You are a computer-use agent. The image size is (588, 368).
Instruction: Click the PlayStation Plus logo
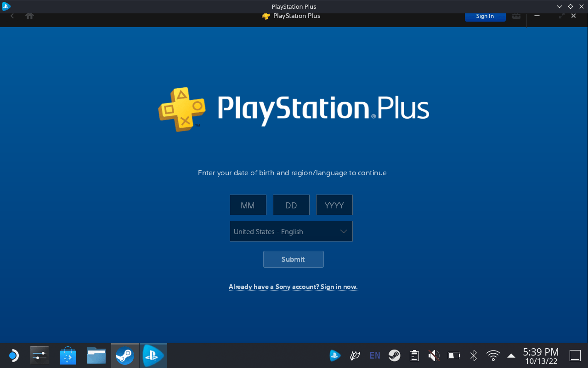pos(294,109)
